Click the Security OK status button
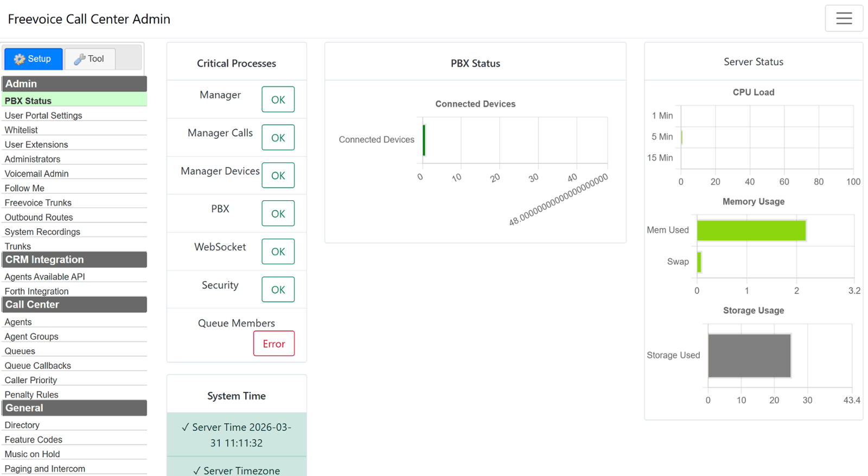The width and height of the screenshot is (868, 476). click(x=278, y=289)
